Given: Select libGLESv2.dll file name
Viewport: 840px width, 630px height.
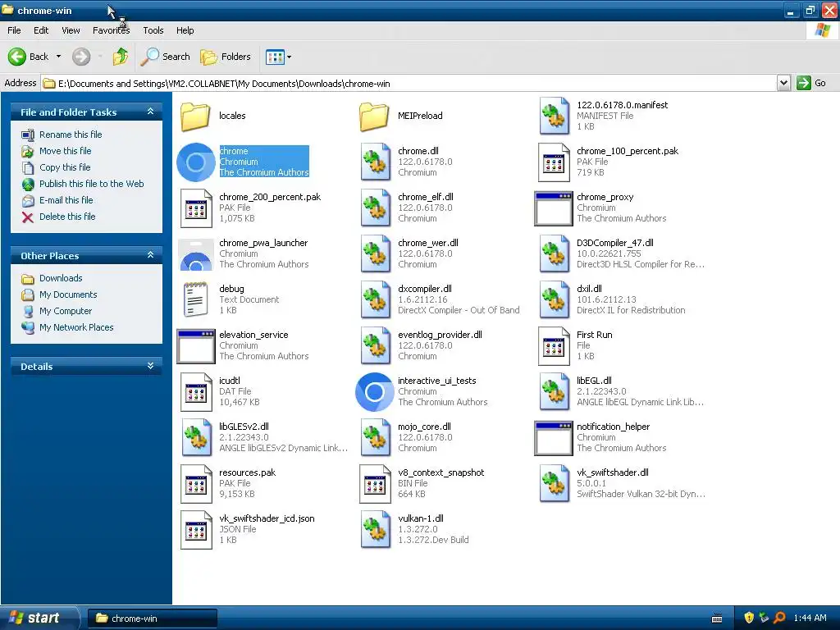Looking at the screenshot, I should (244, 427).
